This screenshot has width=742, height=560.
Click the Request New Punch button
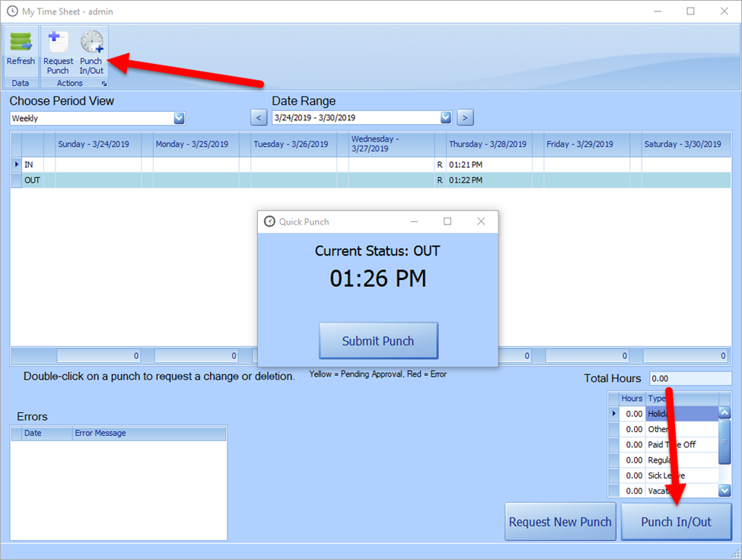560,522
